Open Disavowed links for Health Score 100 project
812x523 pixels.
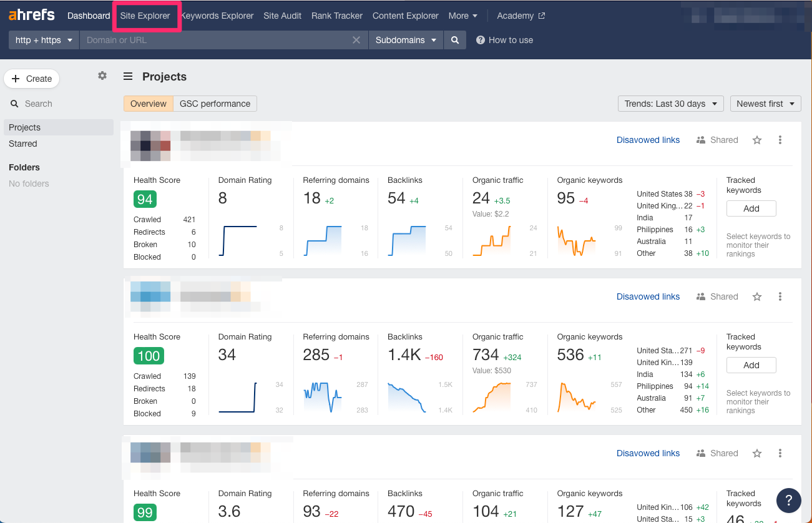click(648, 296)
